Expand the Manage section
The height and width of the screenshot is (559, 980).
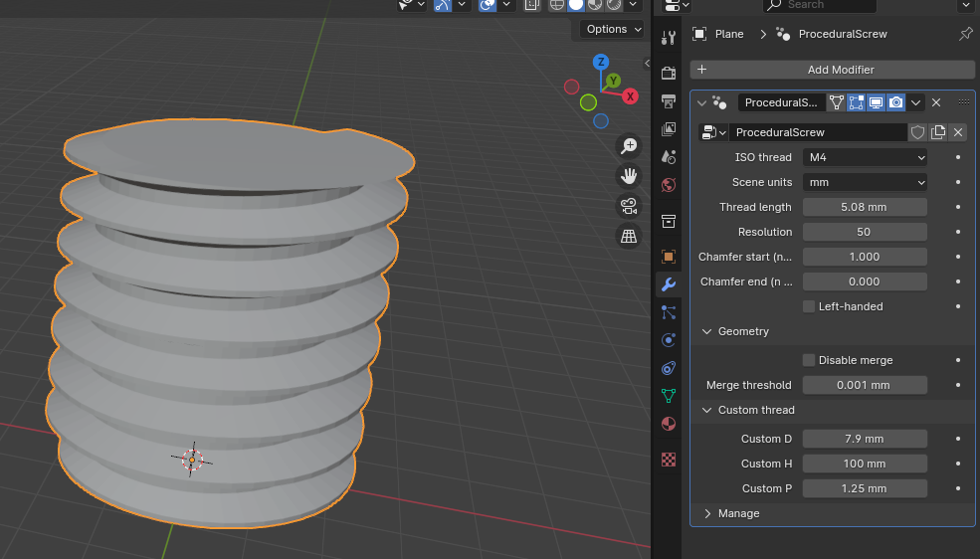(x=738, y=513)
